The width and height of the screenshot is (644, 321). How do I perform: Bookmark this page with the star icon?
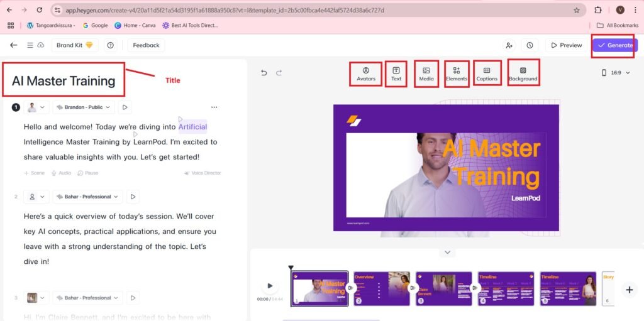[577, 10]
